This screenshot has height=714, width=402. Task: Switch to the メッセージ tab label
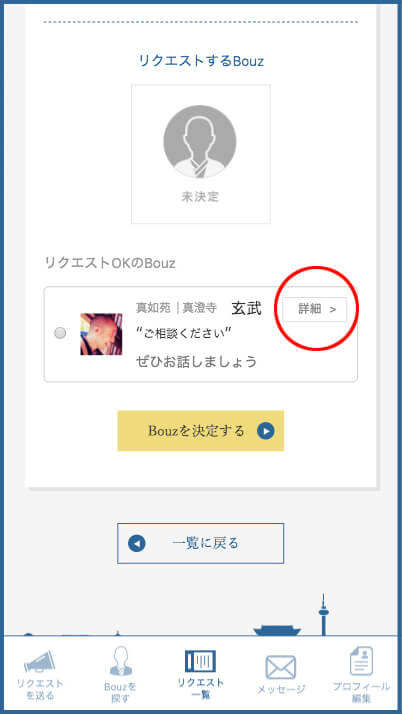pyautogui.click(x=281, y=689)
